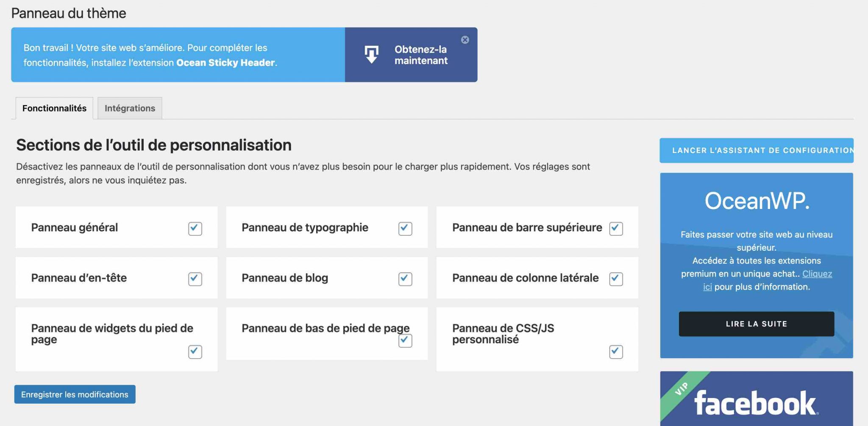This screenshot has height=426, width=868.
Task: Launch the configuration assistant
Action: pyautogui.click(x=759, y=150)
